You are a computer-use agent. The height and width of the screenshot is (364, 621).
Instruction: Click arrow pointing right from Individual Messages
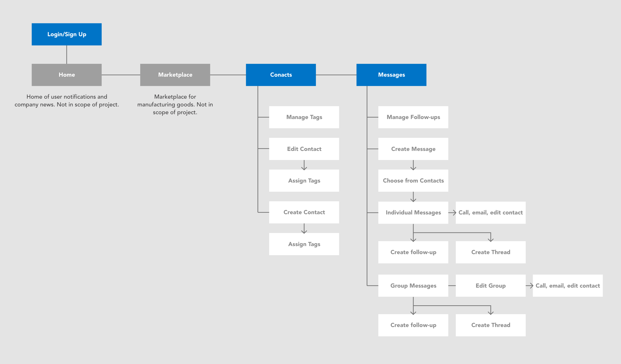452,213
